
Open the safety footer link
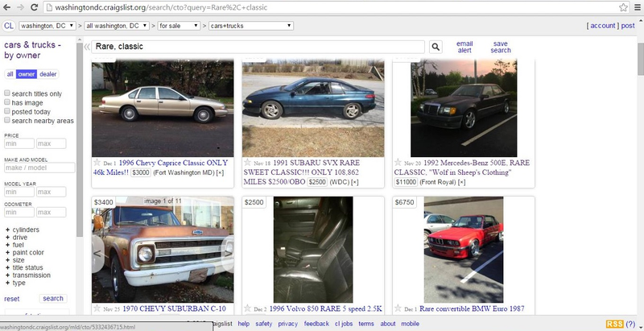[x=264, y=324]
